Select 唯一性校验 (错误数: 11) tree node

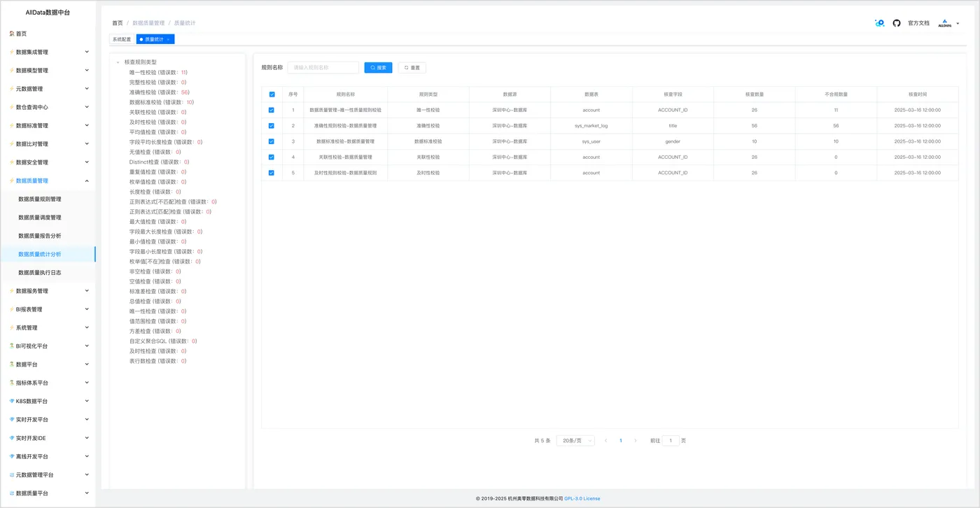(158, 72)
